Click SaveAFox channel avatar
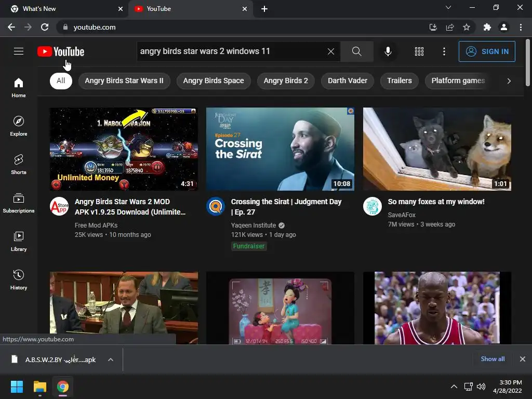The height and width of the screenshot is (399, 532). pyautogui.click(x=372, y=206)
